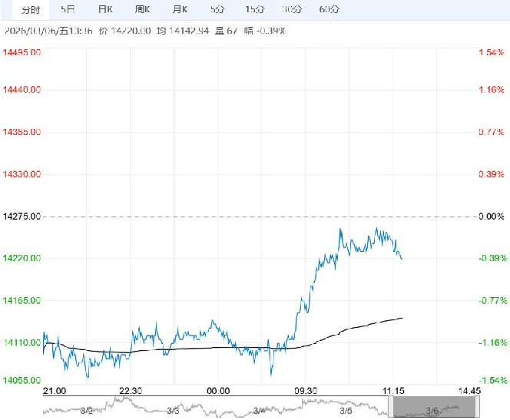
Task: Jump to 3/4 on the overview timeline
Action: (x=259, y=411)
